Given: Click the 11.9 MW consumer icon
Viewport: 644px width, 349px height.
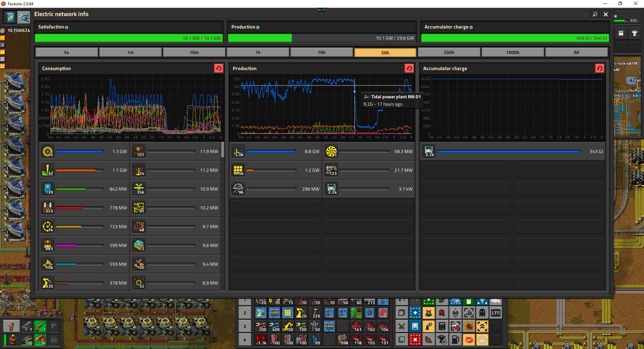Looking at the screenshot, I should [139, 152].
